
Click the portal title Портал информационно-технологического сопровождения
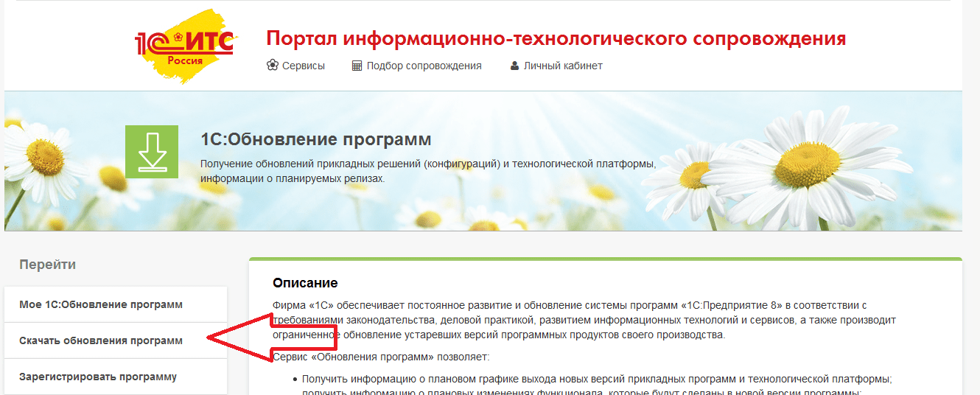[556, 38]
